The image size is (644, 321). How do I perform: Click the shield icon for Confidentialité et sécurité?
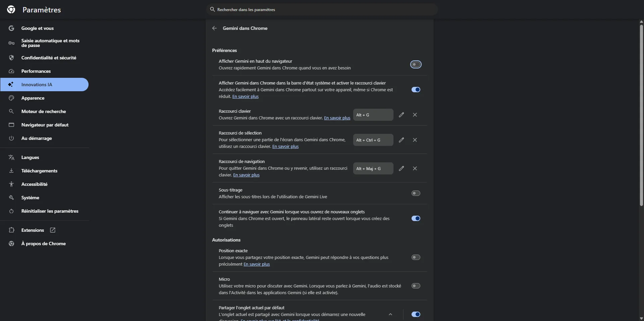[11, 58]
